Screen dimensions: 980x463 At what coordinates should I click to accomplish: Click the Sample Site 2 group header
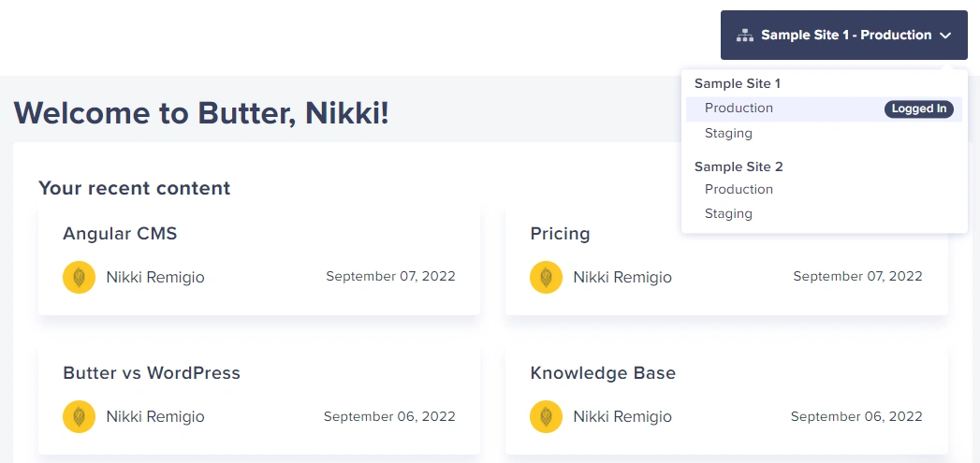tap(739, 166)
